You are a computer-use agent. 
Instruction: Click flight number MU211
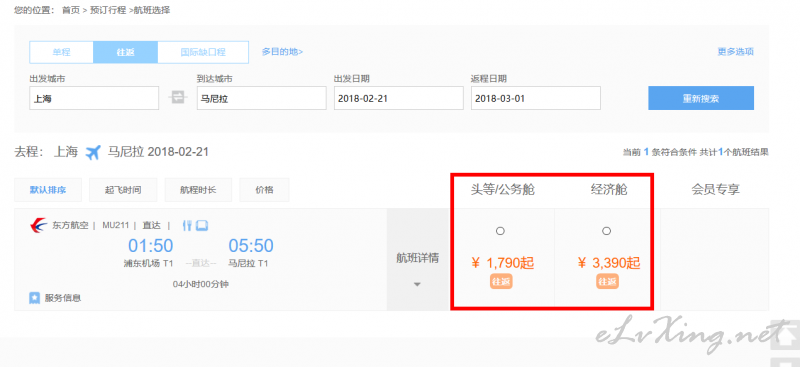tap(115, 225)
